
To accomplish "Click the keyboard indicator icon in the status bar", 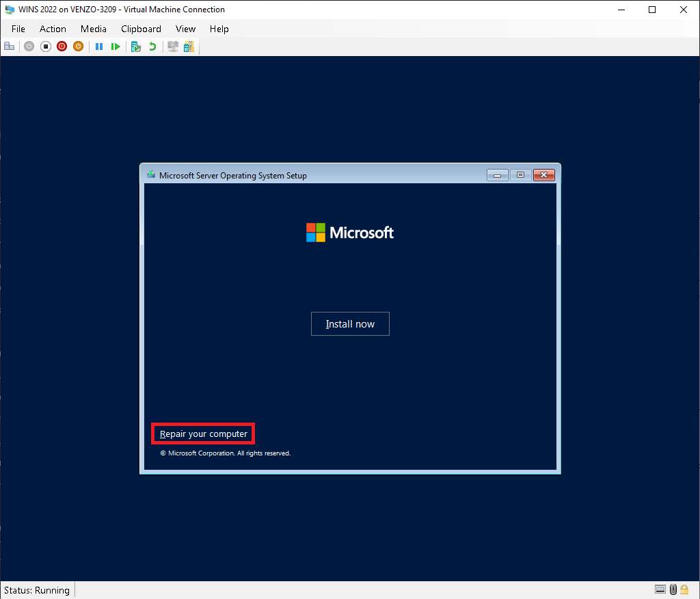I will pos(660,589).
